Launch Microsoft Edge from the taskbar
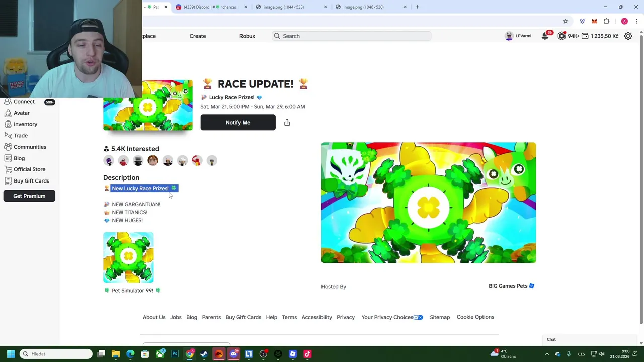 (x=130, y=354)
